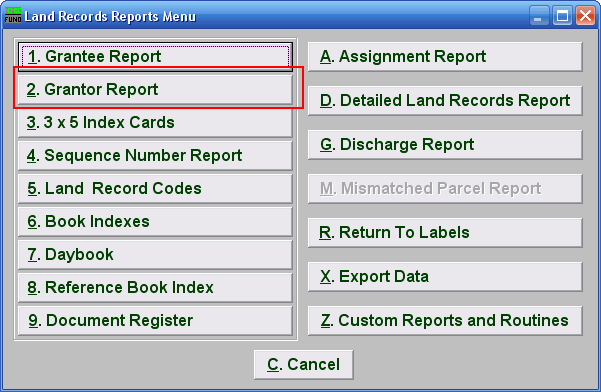Image resolution: width=601 pixels, height=392 pixels.
Task: Close the Land Records Reports Menu window
Action: [x=585, y=16]
